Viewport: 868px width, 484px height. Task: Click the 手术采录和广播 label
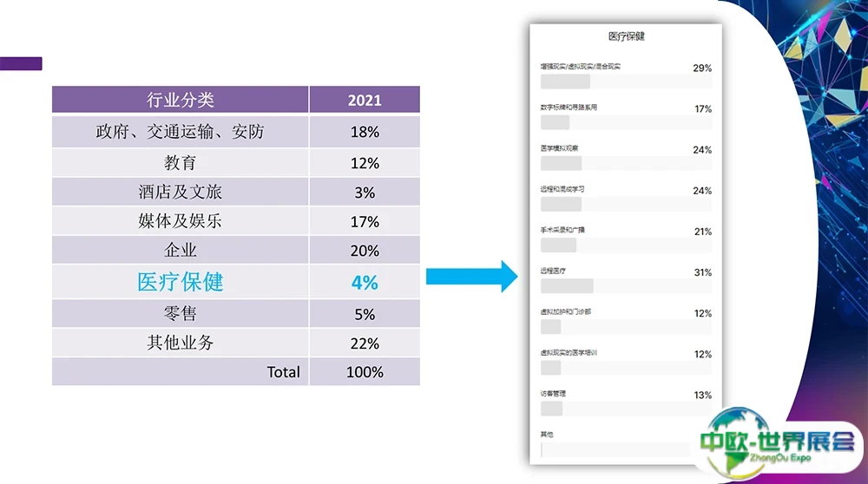pyautogui.click(x=562, y=231)
